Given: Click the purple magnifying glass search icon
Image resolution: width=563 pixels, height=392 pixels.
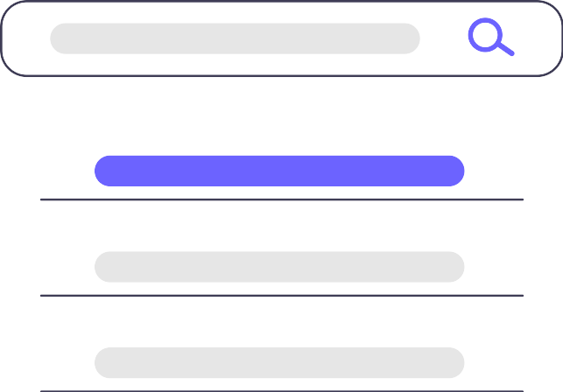Looking at the screenshot, I should [x=489, y=38].
